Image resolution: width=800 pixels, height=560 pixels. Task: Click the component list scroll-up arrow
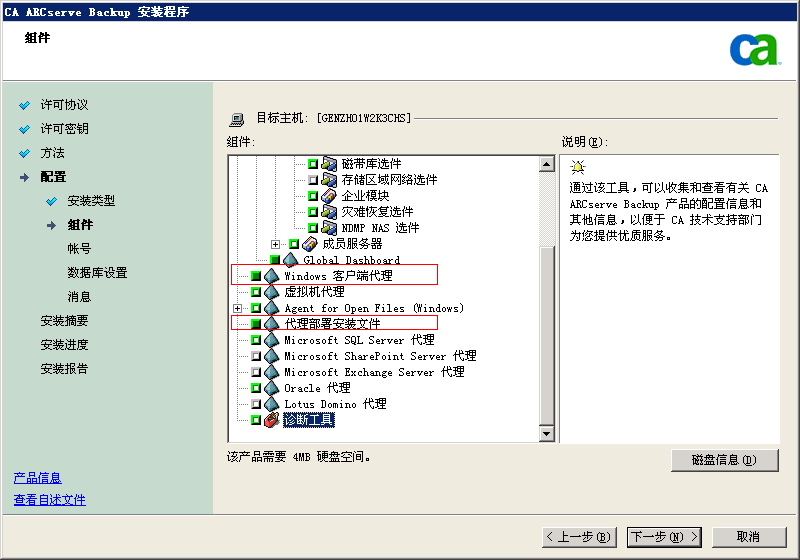[547, 164]
